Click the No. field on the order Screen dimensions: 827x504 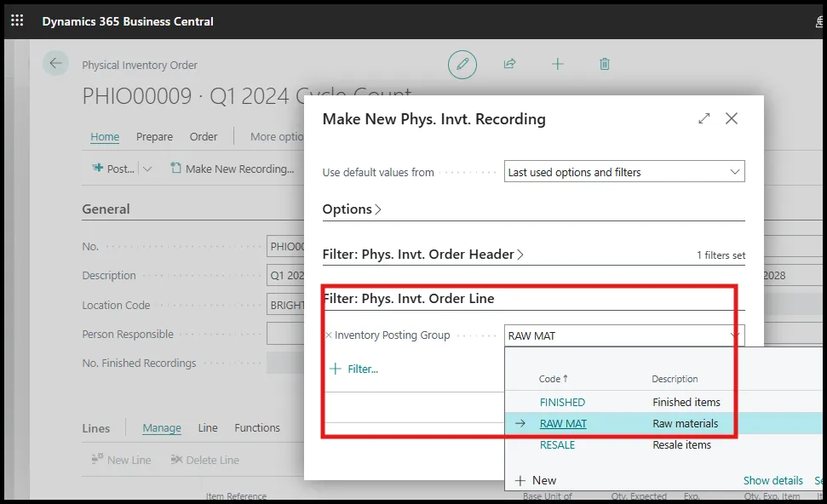pyautogui.click(x=285, y=246)
